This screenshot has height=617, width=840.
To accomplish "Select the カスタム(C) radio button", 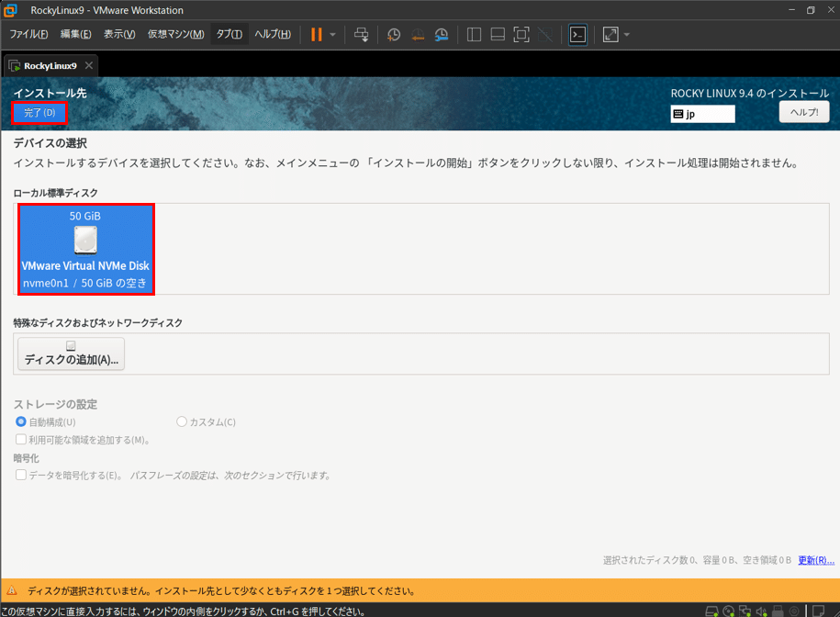I will [x=182, y=422].
